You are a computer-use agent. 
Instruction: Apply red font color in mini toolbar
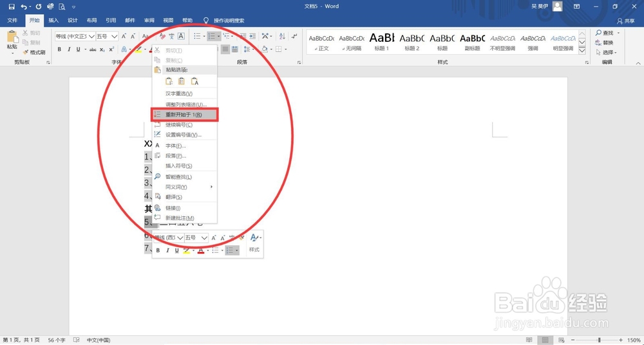201,250
